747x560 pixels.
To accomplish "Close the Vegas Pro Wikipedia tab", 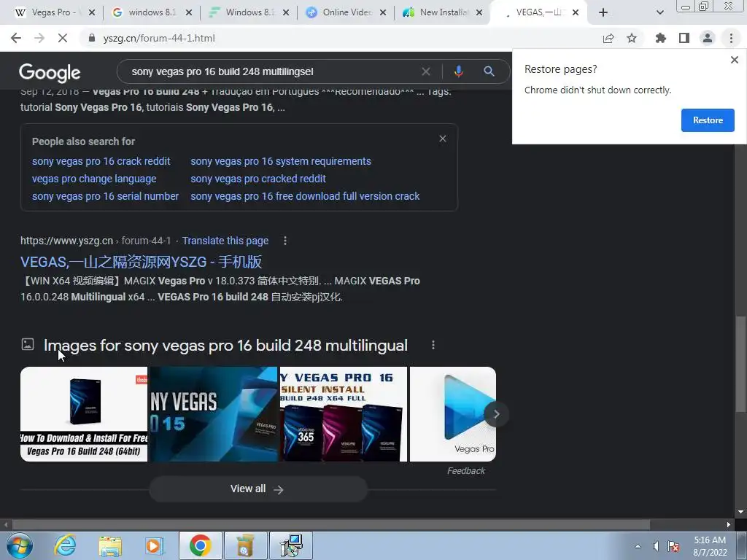I will [x=92, y=12].
